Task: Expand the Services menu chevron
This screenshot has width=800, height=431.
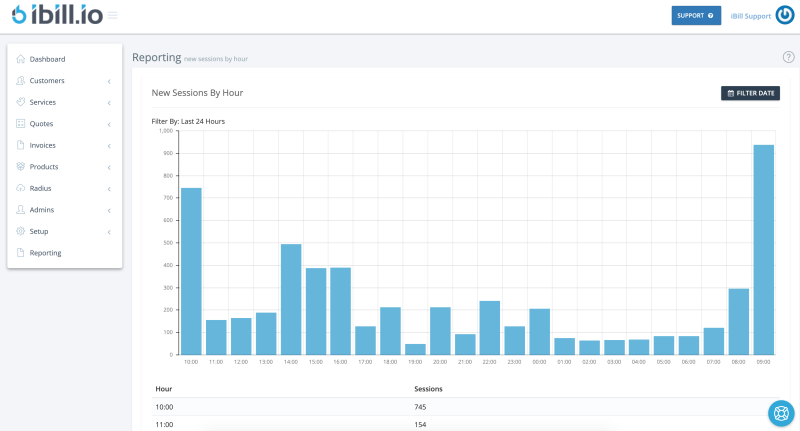Action: [109, 103]
